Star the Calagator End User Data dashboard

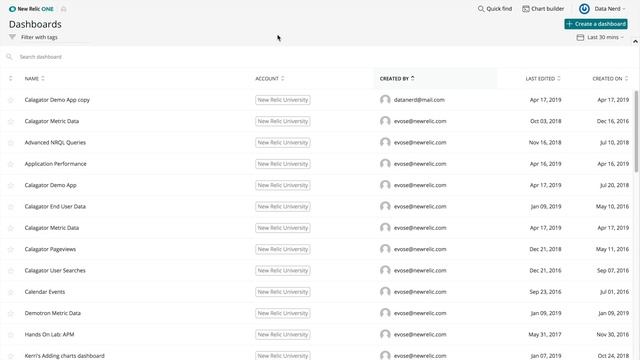click(x=11, y=207)
